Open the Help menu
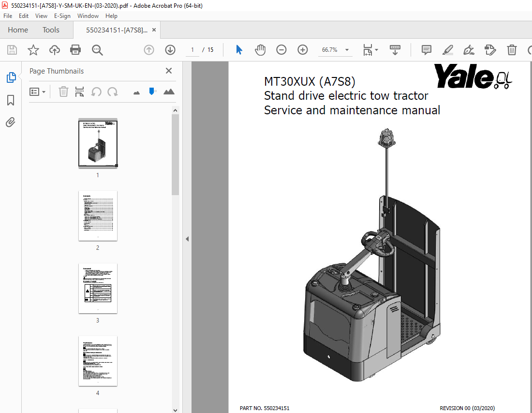The height and width of the screenshot is (413, 532). (x=111, y=16)
